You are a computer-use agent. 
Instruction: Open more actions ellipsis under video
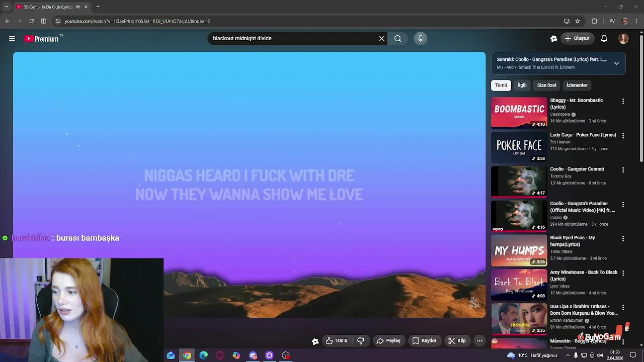[479, 341]
